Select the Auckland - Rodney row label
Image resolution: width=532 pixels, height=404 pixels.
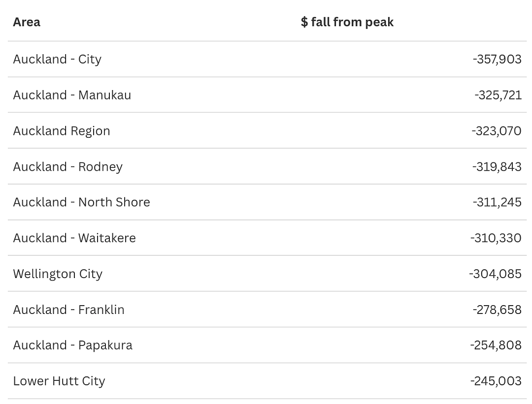click(68, 167)
